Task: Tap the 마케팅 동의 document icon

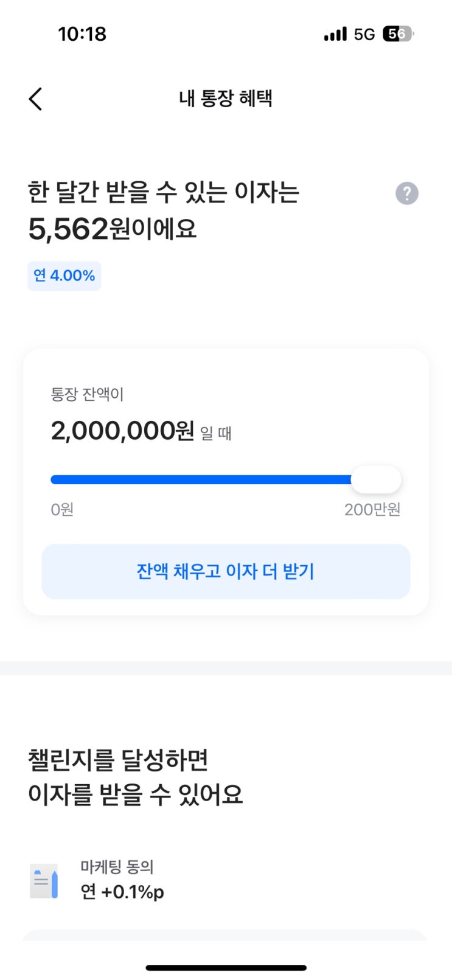Action: (x=44, y=881)
